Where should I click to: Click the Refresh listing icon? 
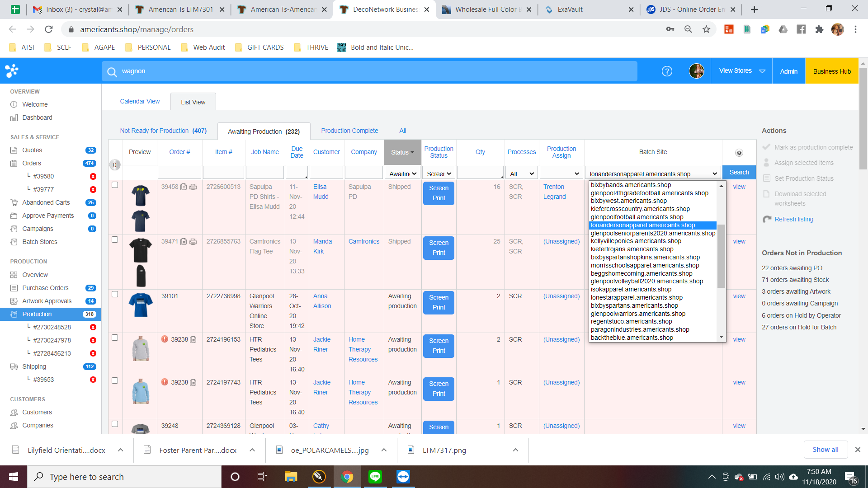(x=767, y=219)
